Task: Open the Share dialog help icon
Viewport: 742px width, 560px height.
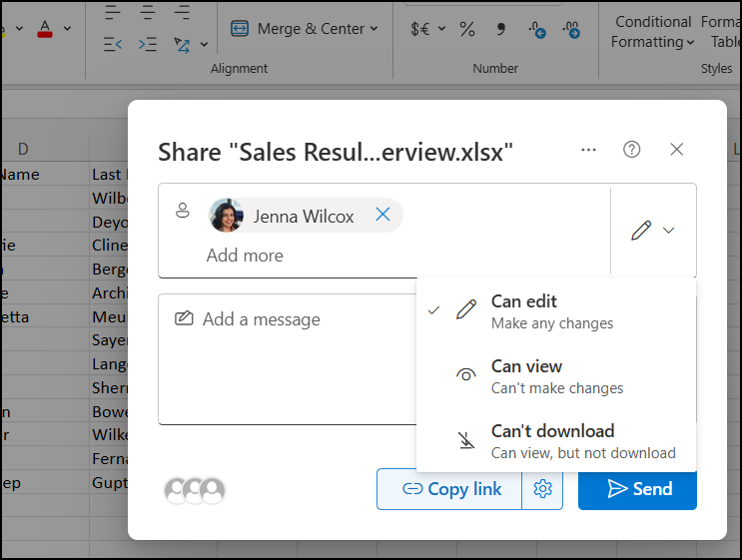Action: pyautogui.click(x=631, y=150)
